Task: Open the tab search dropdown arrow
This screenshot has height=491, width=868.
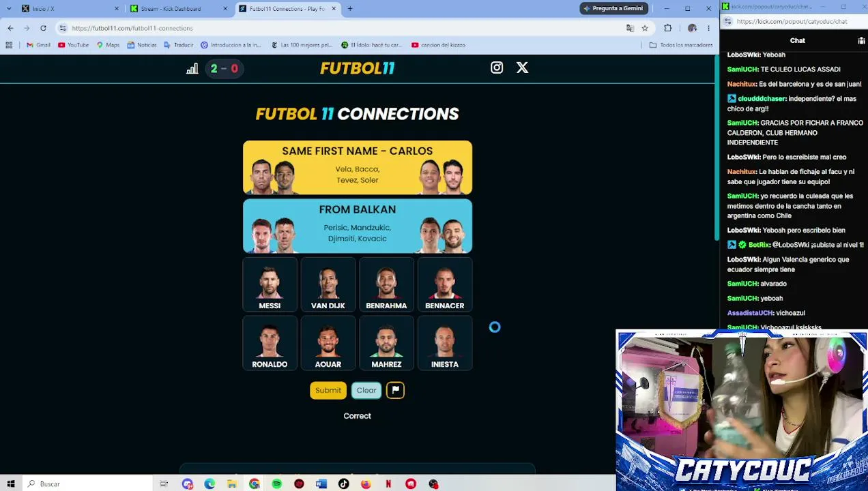Action: (x=8, y=9)
